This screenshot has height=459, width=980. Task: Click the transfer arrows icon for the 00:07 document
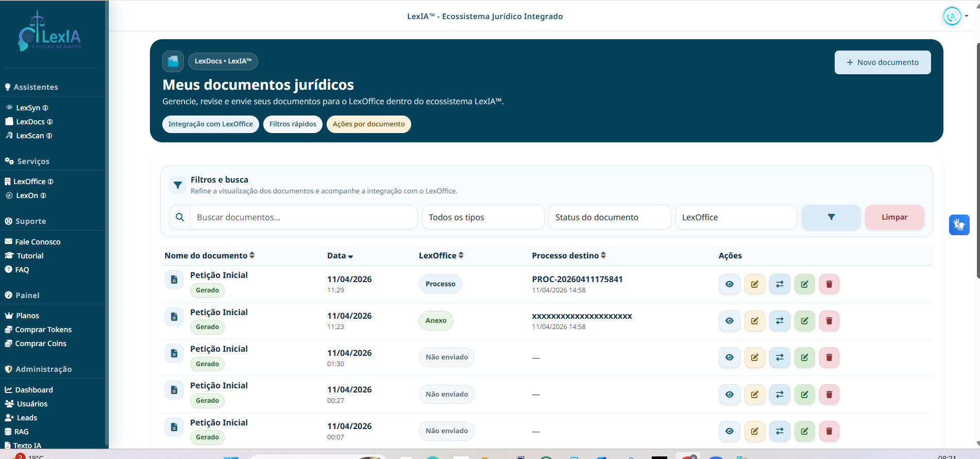[780, 431]
